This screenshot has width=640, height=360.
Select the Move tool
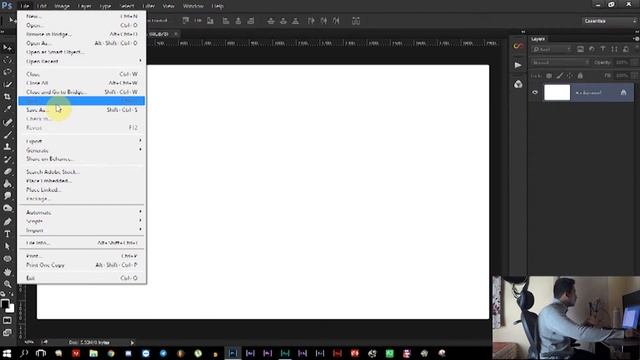[x=7, y=48]
